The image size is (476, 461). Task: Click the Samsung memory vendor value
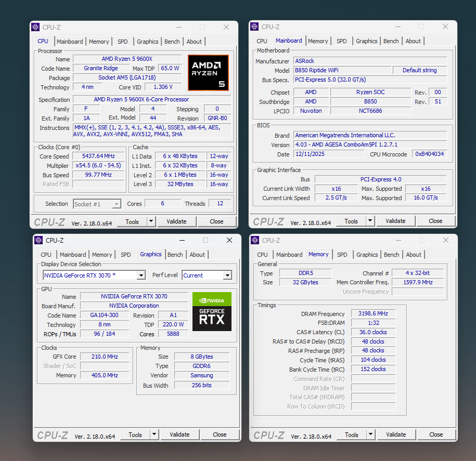point(202,375)
